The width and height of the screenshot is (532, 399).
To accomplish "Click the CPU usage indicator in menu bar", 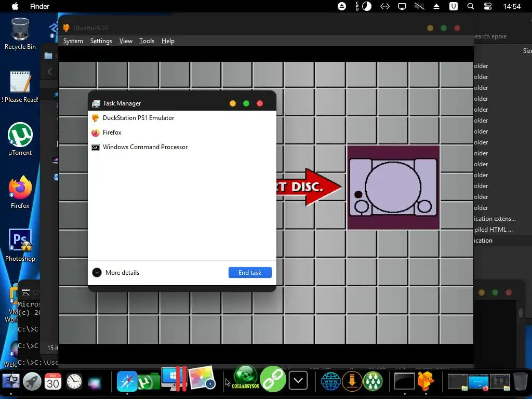I will point(363,6).
